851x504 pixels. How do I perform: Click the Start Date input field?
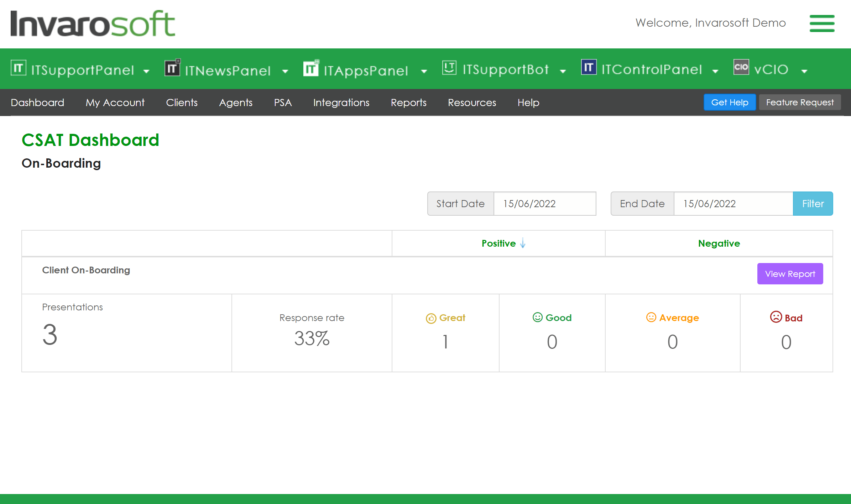(544, 204)
